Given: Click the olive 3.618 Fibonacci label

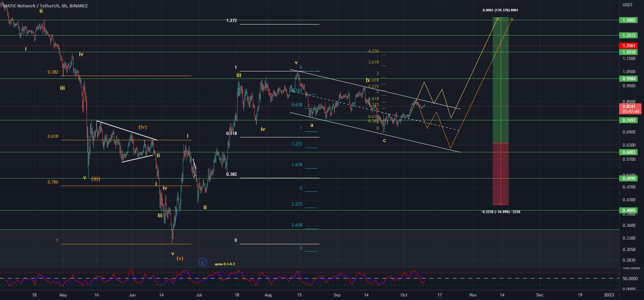Looking at the screenshot, I should tap(373, 62).
